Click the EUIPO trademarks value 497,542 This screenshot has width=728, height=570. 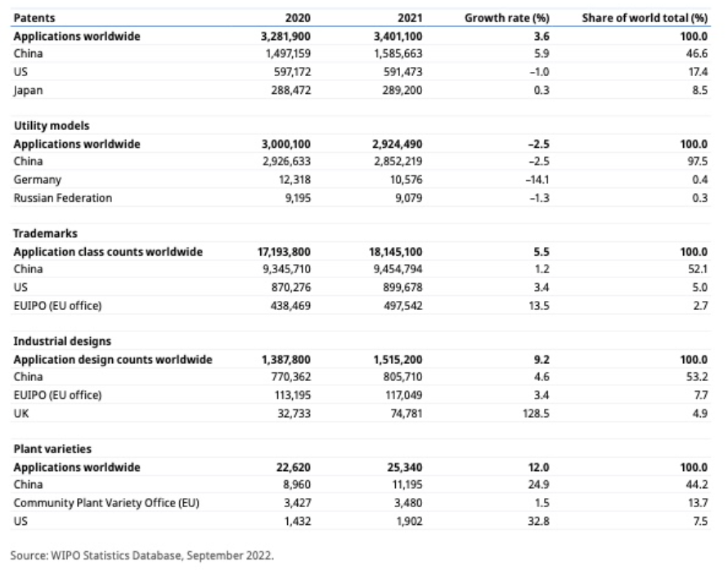tap(403, 306)
